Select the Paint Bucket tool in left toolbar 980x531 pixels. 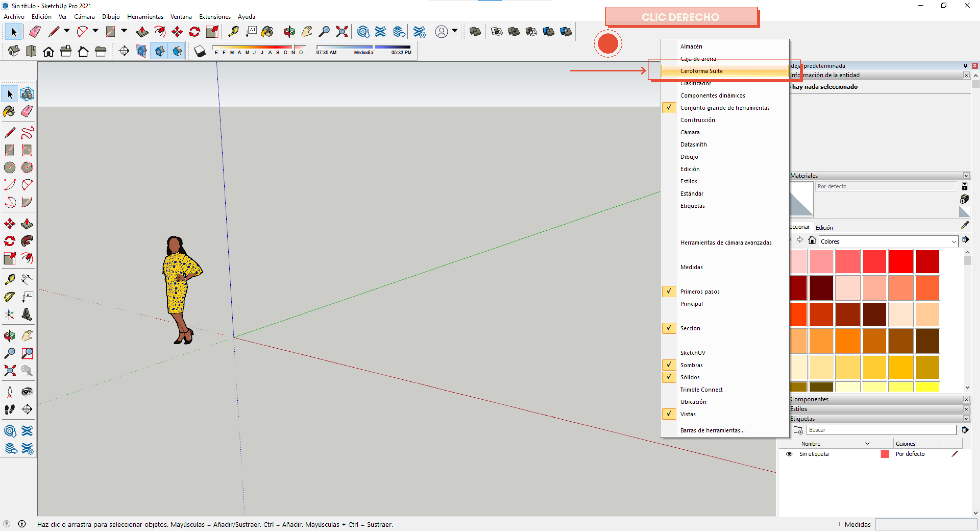pos(9,112)
